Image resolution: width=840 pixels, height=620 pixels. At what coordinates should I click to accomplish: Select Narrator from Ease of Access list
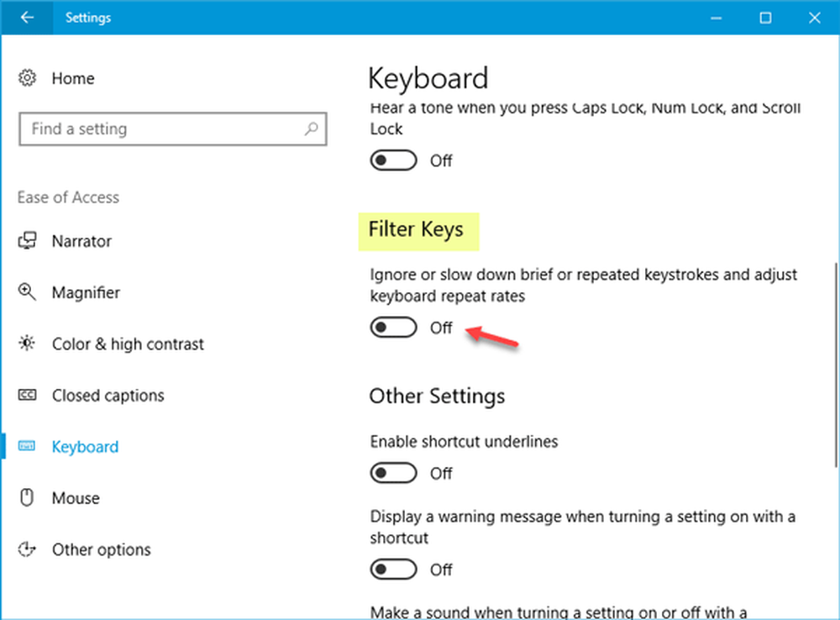pos(81,241)
